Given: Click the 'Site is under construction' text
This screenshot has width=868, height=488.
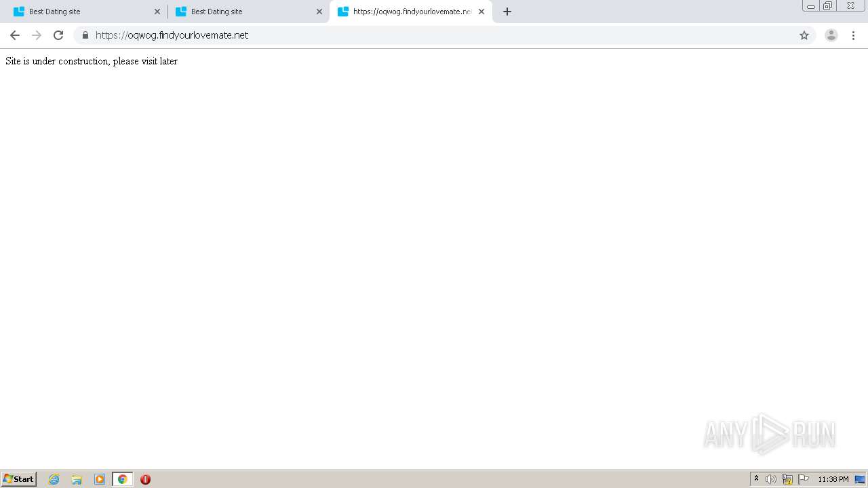Looking at the screenshot, I should point(92,61).
